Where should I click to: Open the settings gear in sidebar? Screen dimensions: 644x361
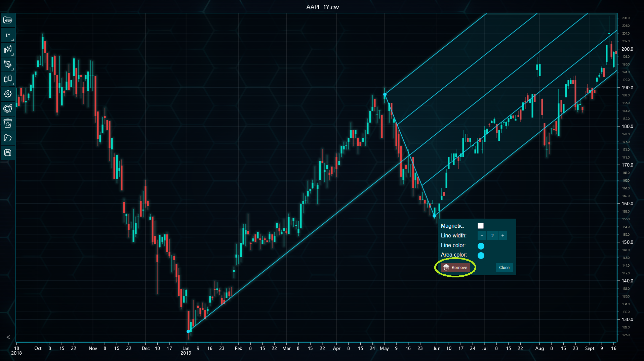(x=8, y=94)
